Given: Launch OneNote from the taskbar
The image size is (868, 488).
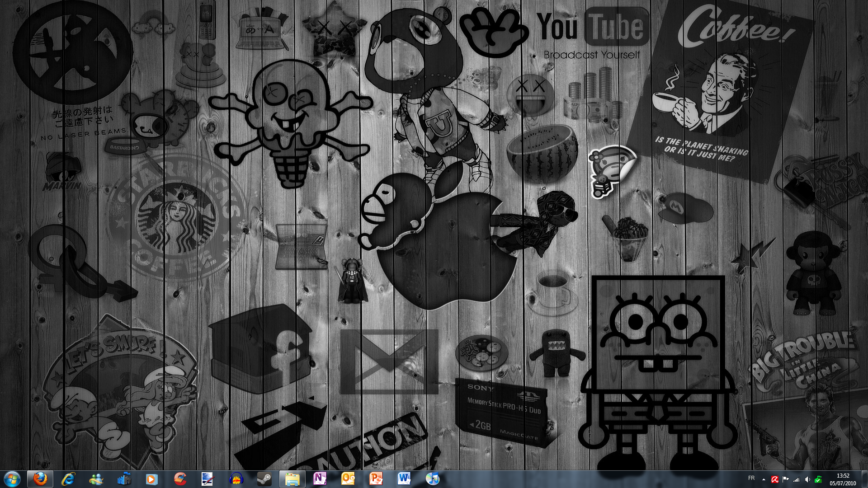Looking at the screenshot, I should click(x=320, y=479).
